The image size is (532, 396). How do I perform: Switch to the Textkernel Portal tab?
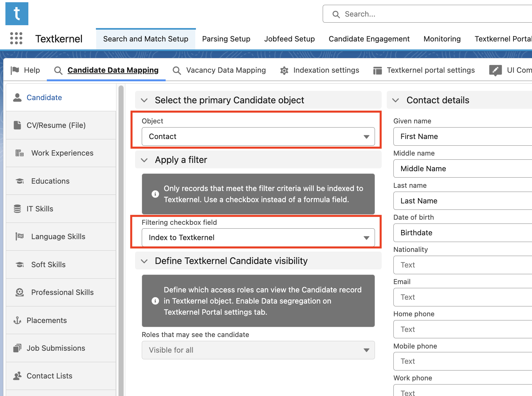pos(503,39)
